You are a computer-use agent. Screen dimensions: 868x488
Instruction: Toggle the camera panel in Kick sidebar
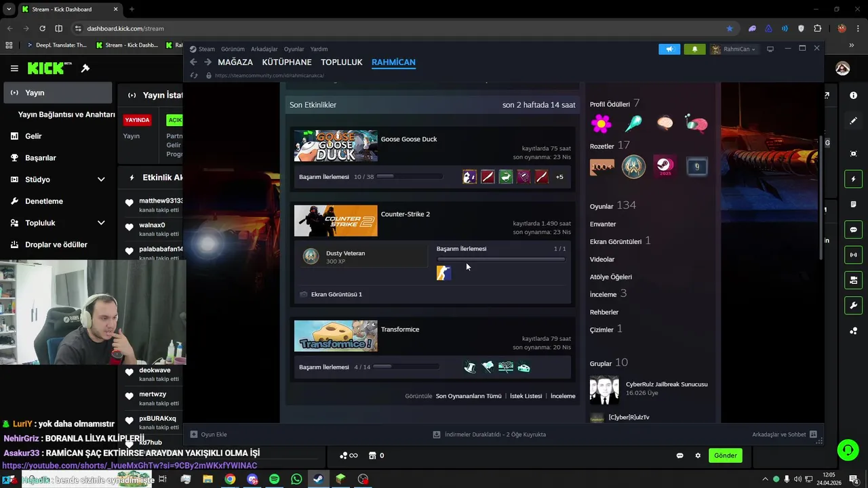(x=853, y=280)
